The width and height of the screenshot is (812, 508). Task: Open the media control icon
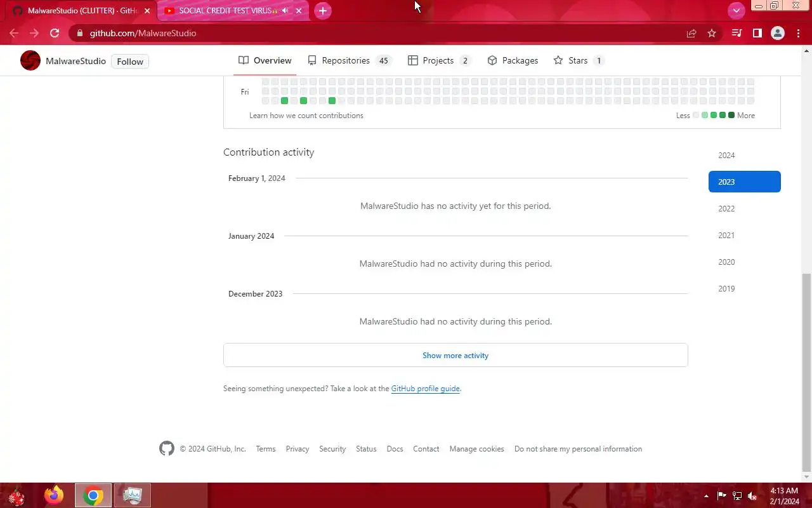(x=737, y=33)
